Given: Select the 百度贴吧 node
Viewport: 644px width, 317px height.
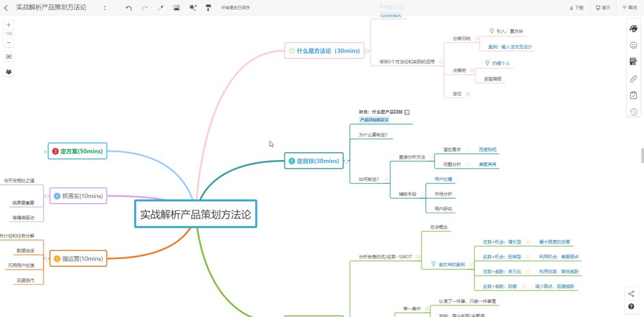Looking at the screenshot, I should [x=488, y=149].
